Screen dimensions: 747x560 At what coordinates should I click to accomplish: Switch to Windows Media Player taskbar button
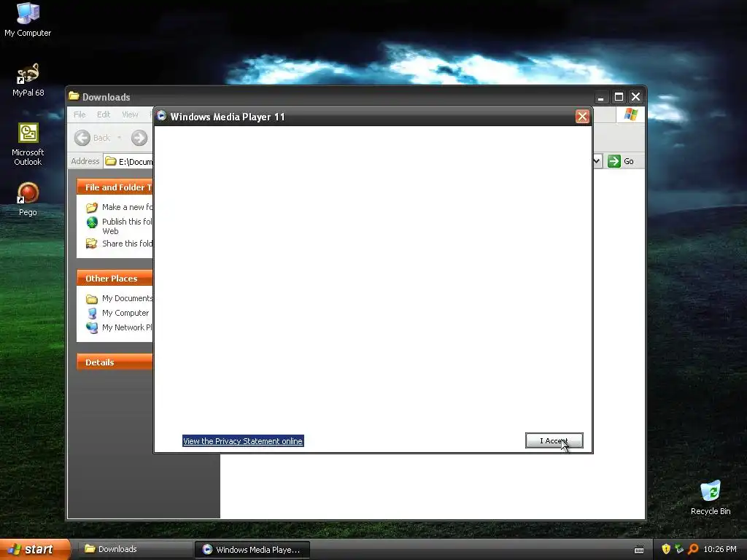pyautogui.click(x=252, y=550)
